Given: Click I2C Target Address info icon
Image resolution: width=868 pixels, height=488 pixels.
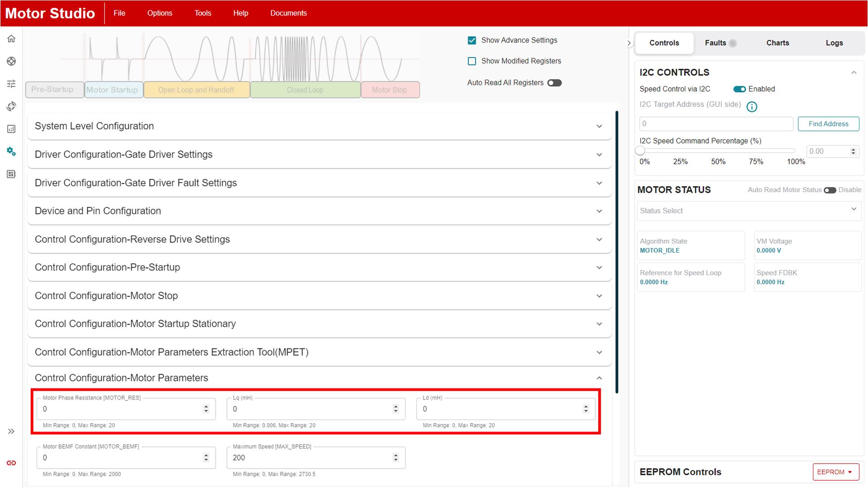Looking at the screenshot, I should (x=751, y=107).
